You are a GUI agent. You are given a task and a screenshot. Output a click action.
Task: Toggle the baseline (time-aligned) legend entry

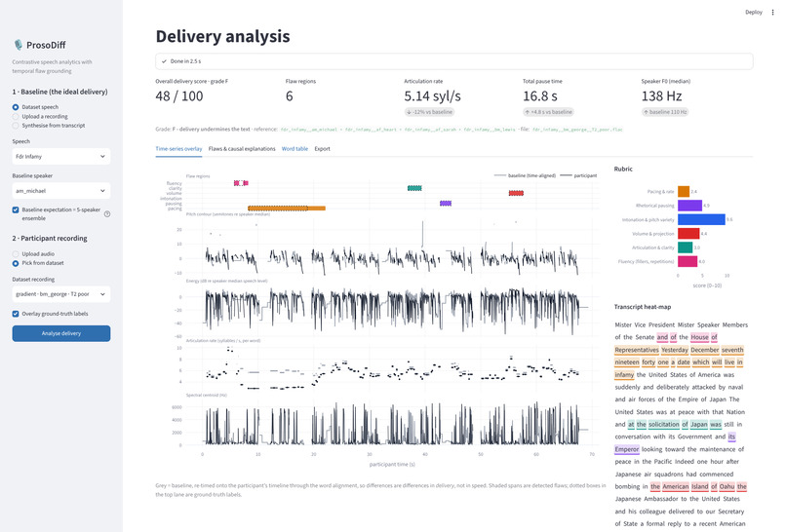click(525, 175)
